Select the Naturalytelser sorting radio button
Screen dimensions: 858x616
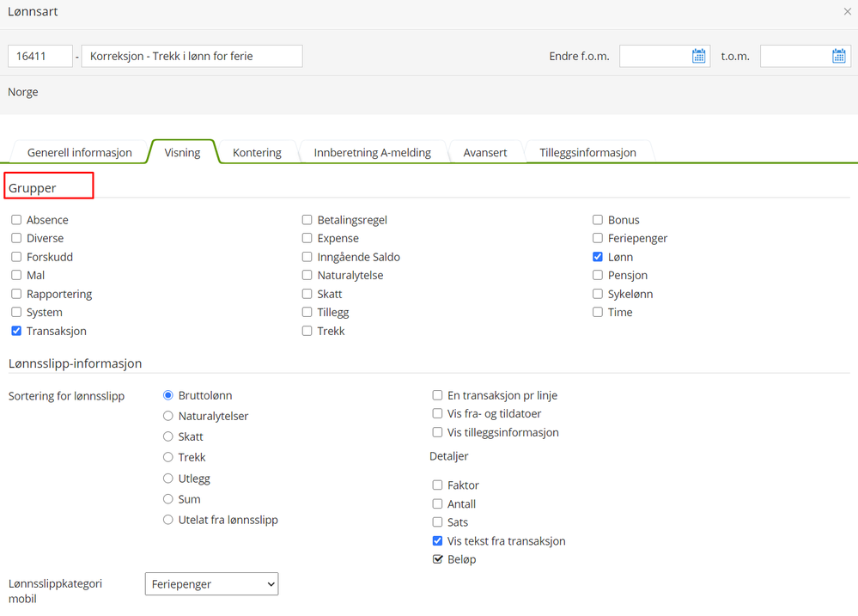pyautogui.click(x=168, y=416)
